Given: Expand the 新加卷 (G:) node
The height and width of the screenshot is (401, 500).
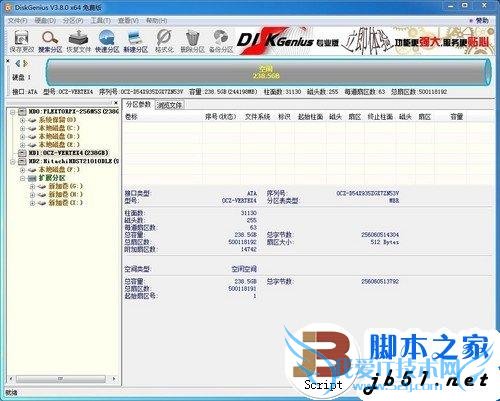Looking at the screenshot, I should (x=32, y=187).
